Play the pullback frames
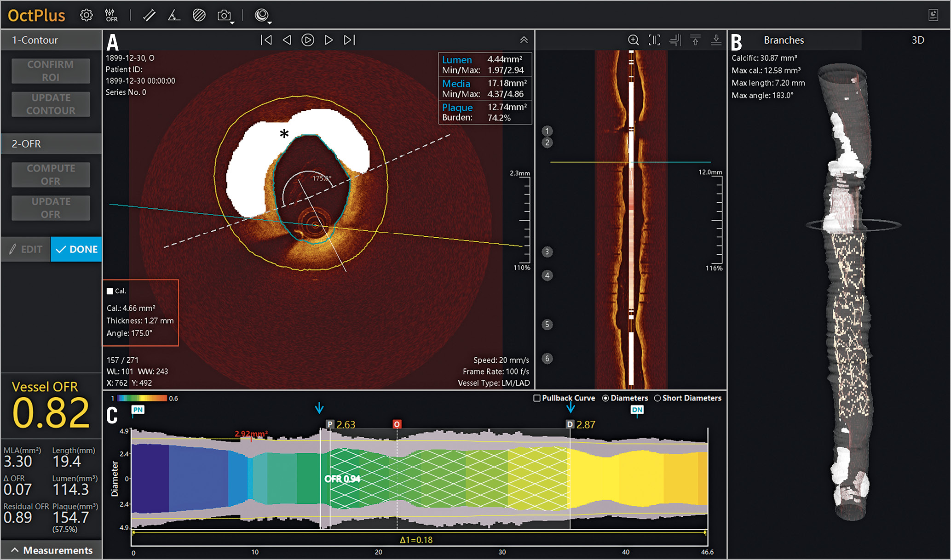Viewport: 951px width, 560px height. click(307, 40)
